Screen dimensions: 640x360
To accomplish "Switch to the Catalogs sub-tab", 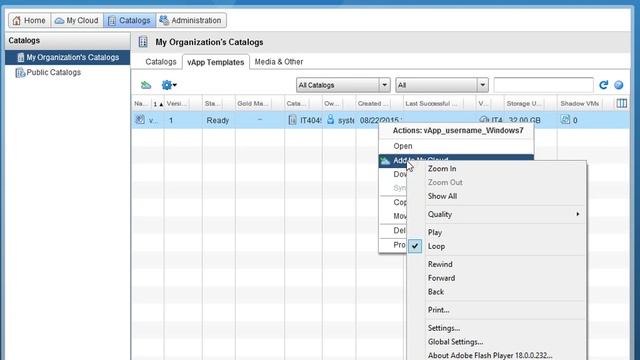I will pyautogui.click(x=161, y=62).
